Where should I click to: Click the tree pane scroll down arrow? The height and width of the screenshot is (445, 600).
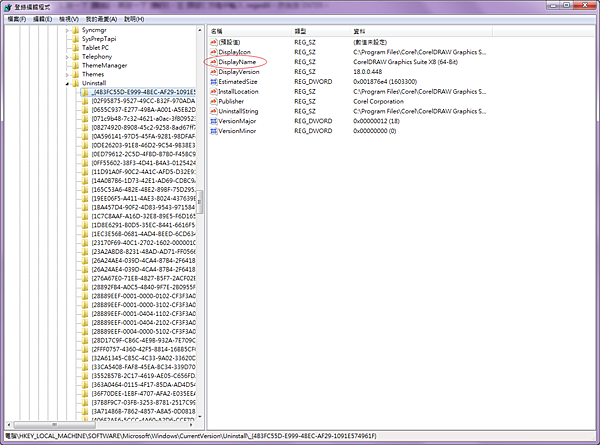200,417
